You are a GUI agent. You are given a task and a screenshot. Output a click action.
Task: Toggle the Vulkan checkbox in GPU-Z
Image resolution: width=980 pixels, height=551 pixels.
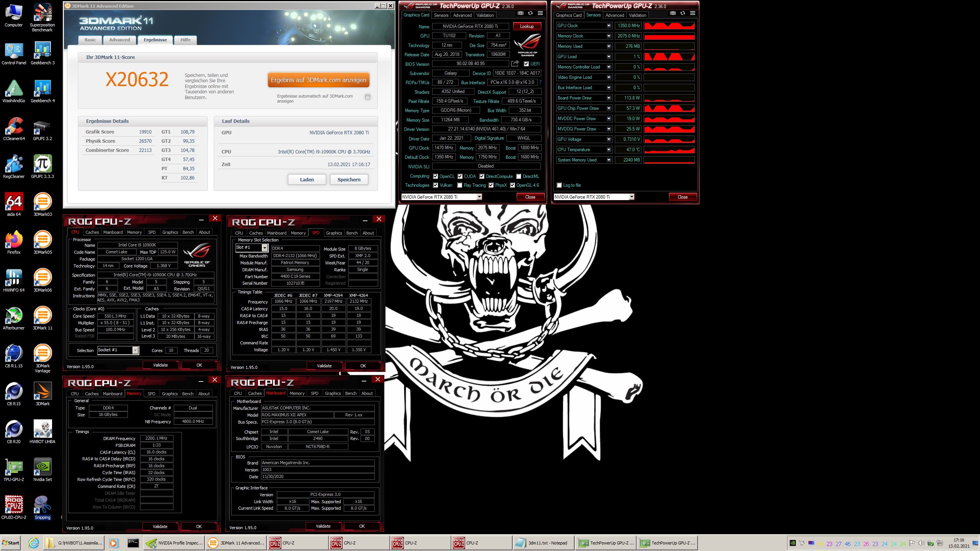435,185
